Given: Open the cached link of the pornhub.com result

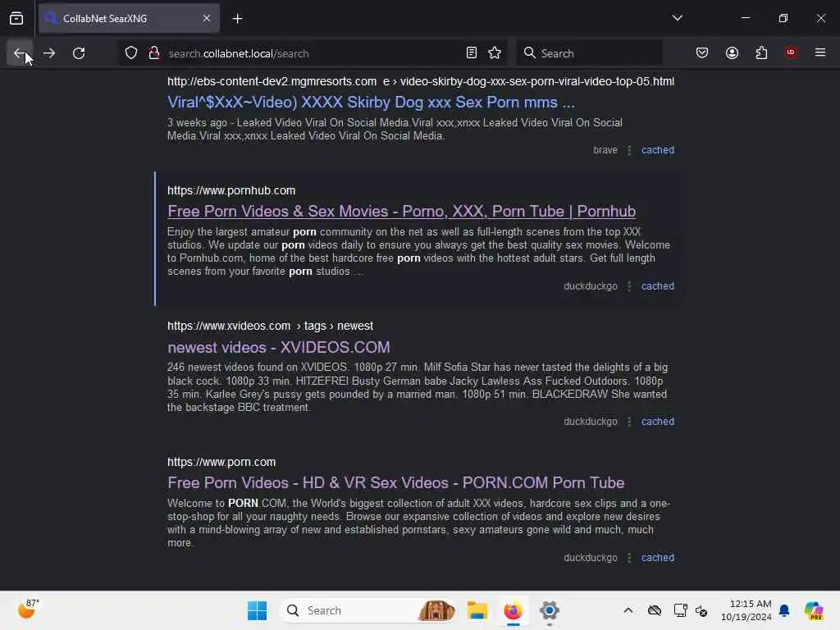Looking at the screenshot, I should 658,286.
